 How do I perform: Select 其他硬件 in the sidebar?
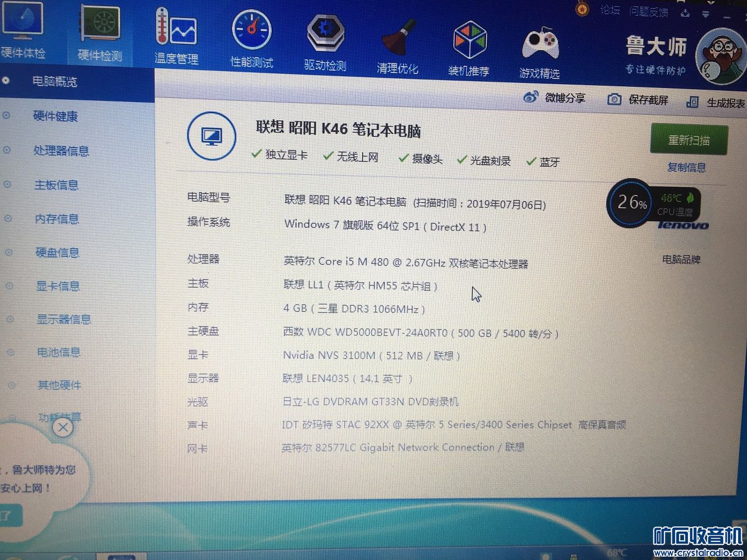point(59,385)
